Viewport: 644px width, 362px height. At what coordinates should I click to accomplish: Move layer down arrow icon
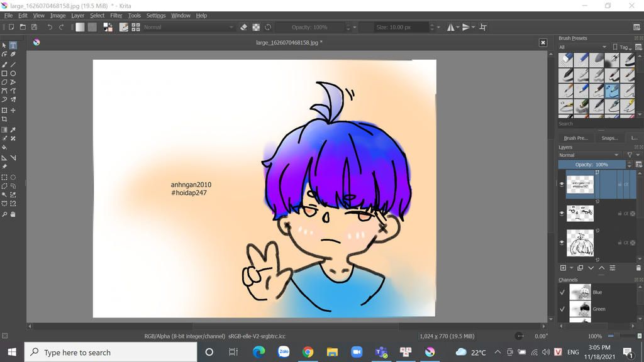click(591, 268)
